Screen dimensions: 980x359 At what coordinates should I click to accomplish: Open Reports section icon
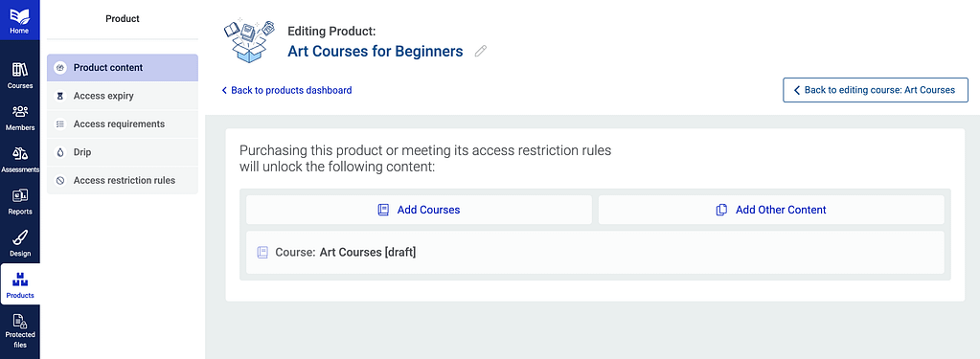tap(20, 195)
